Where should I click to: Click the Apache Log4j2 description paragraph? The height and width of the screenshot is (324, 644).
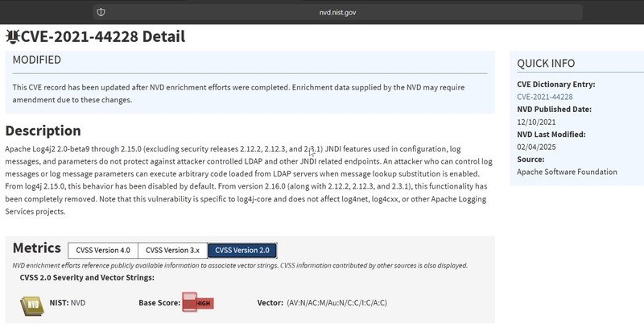249,180
